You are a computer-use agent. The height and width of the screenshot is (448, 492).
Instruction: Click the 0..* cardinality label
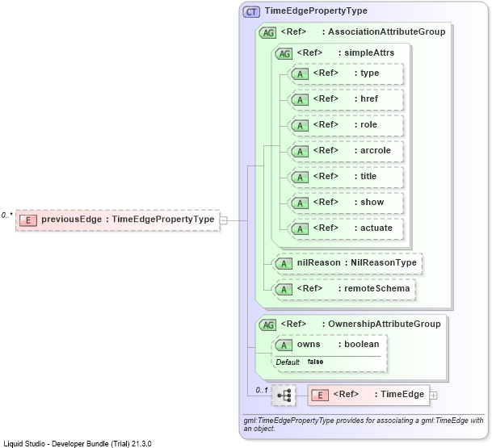point(7,216)
